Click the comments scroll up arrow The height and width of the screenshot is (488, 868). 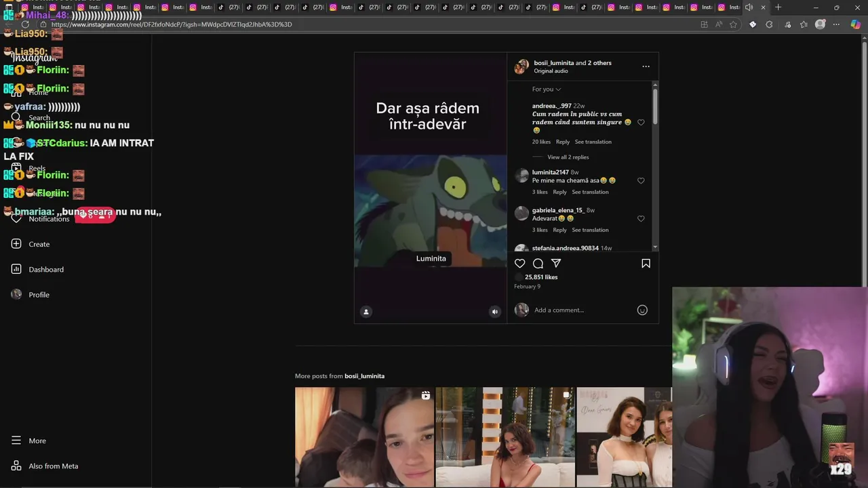click(655, 85)
